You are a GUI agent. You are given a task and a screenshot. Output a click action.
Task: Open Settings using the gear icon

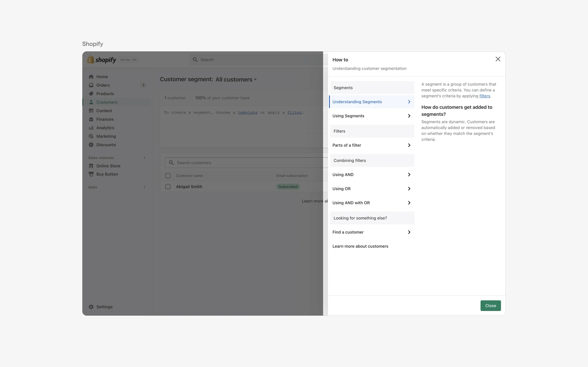[x=91, y=307]
